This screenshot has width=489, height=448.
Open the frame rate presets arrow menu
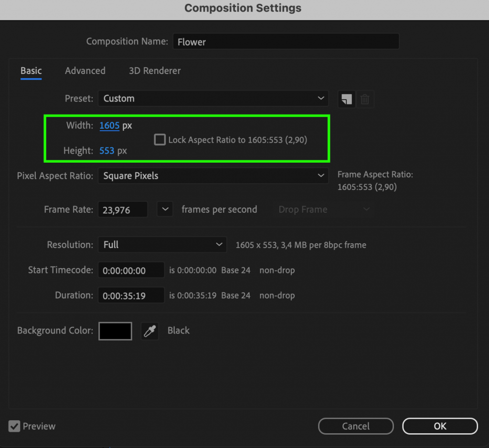pyautogui.click(x=165, y=209)
